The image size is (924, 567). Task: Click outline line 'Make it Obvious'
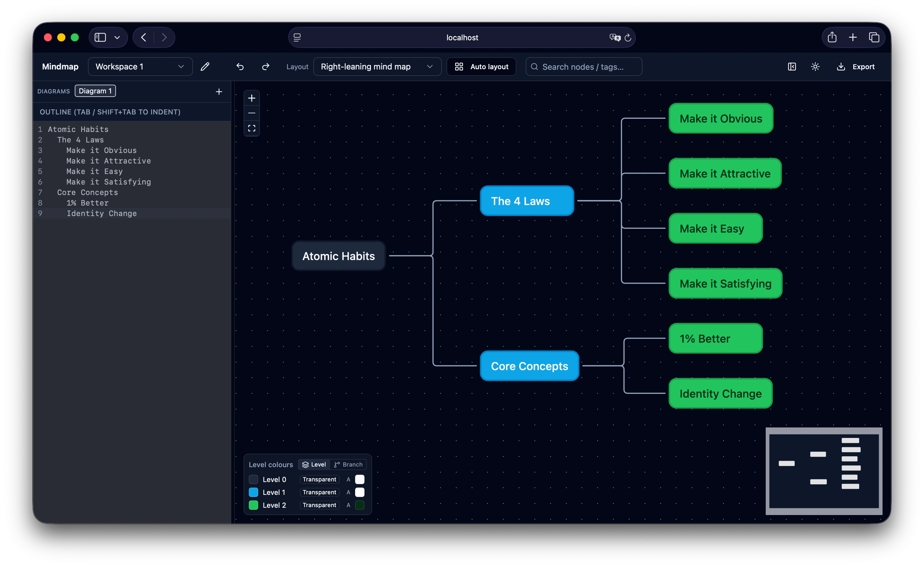101,150
